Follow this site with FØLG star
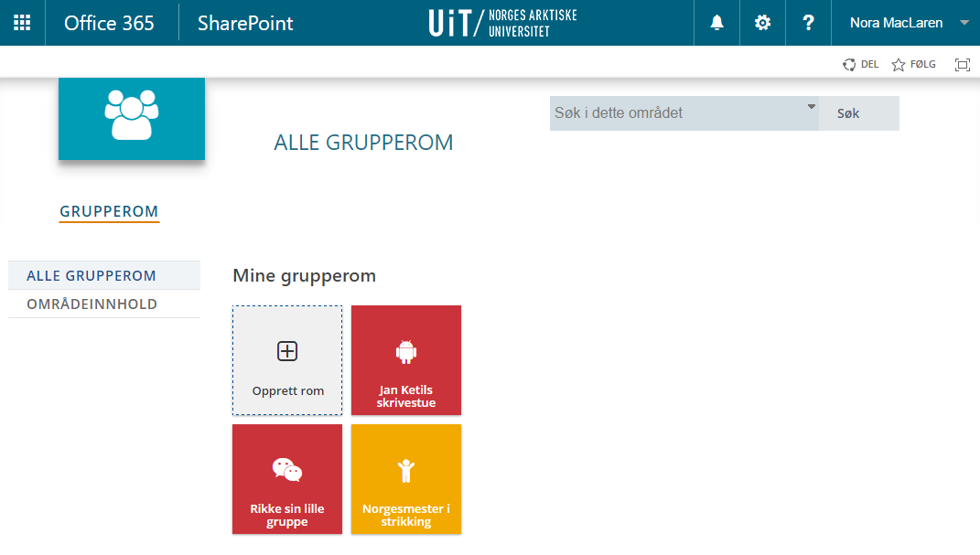 [x=913, y=64]
